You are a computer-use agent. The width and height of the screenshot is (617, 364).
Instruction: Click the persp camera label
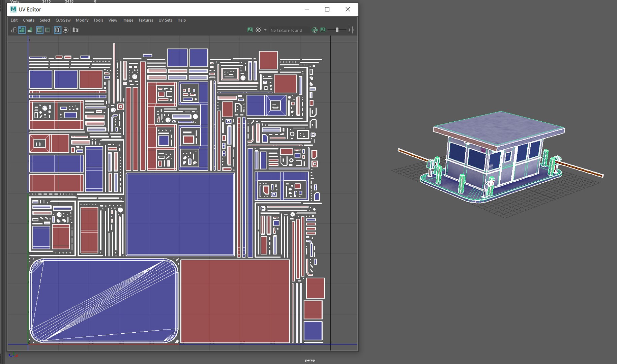pos(310,360)
